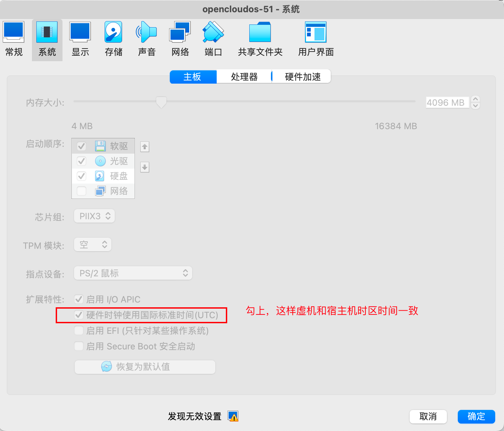Image resolution: width=504 pixels, height=431 pixels.
Task: Switch to the 硬件加速 tab
Action: point(302,77)
